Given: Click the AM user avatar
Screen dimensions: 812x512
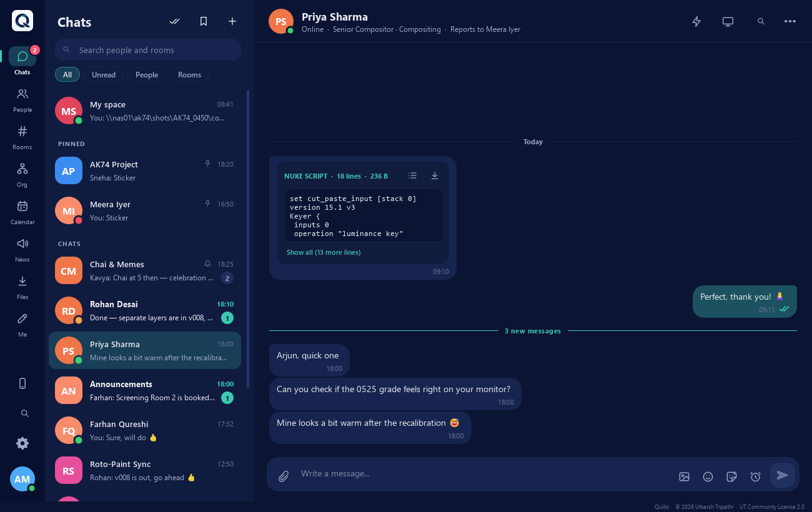Looking at the screenshot, I should (x=22, y=479).
